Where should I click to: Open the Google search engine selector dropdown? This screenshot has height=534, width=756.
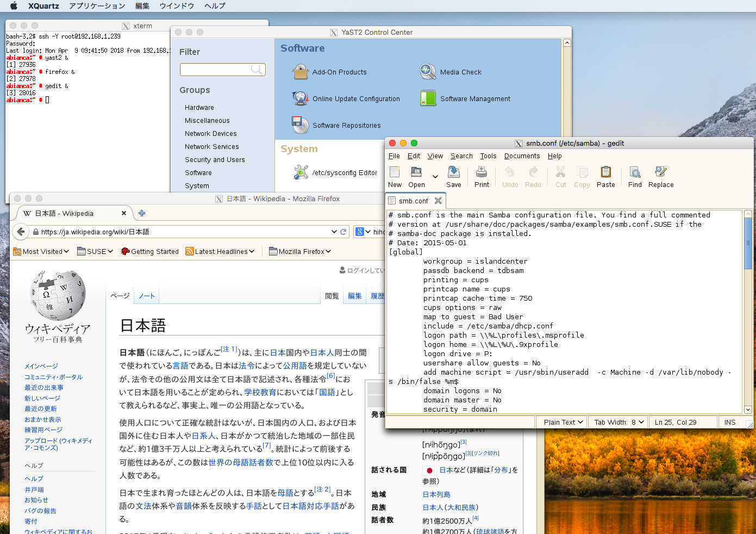363,232
